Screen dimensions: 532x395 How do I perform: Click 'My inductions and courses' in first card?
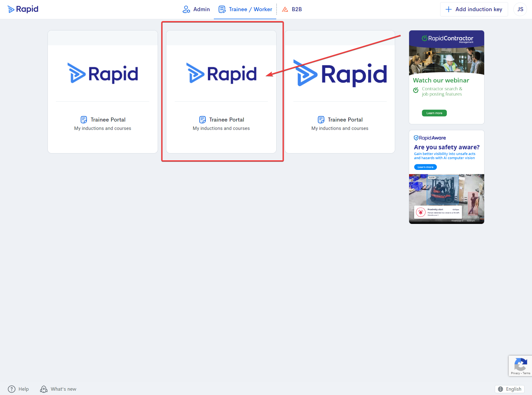[x=103, y=128]
